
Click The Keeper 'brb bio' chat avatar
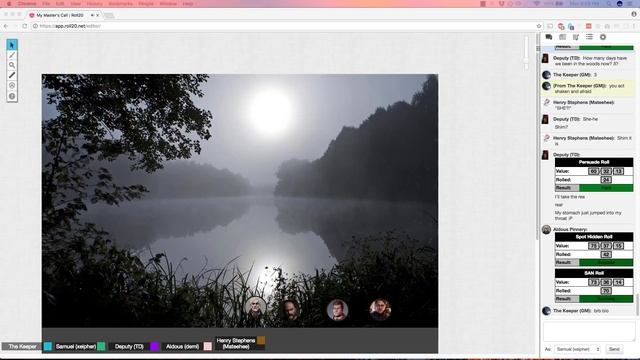(x=546, y=311)
